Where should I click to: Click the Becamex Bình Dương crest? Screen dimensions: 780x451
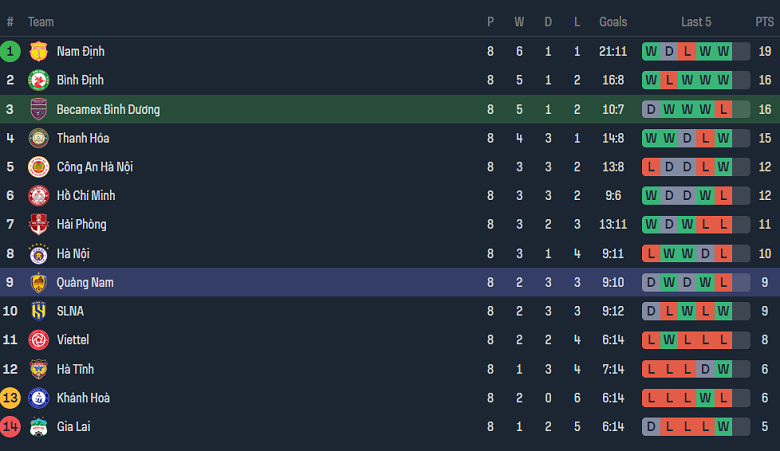click(x=39, y=109)
